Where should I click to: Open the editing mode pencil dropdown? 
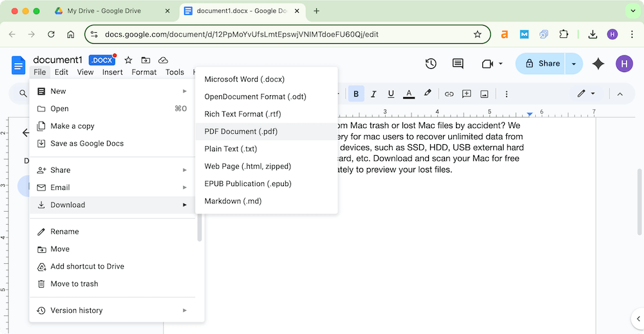click(586, 93)
